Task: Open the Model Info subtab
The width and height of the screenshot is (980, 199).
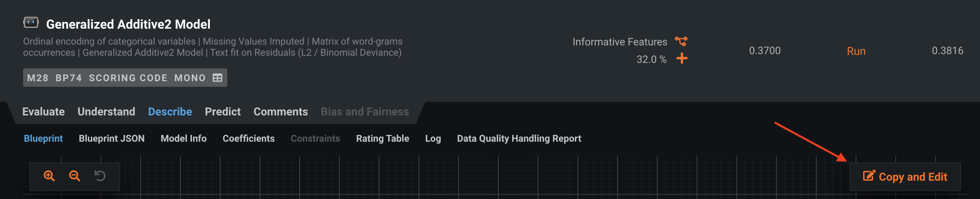Action: tap(184, 139)
